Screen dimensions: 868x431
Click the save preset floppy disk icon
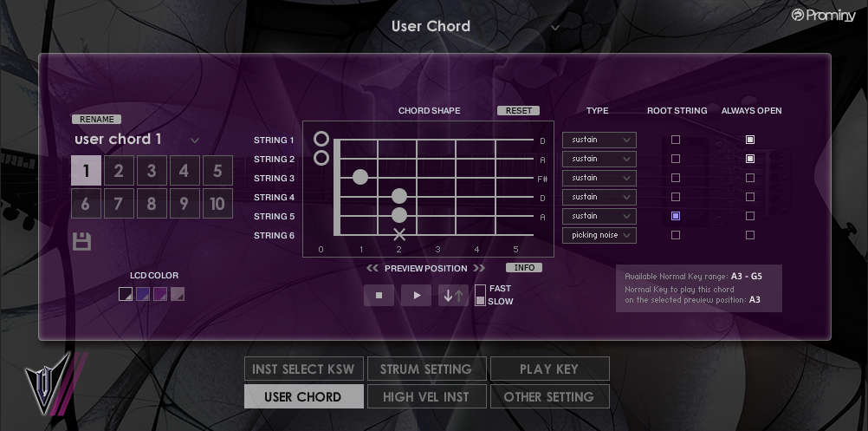click(82, 240)
